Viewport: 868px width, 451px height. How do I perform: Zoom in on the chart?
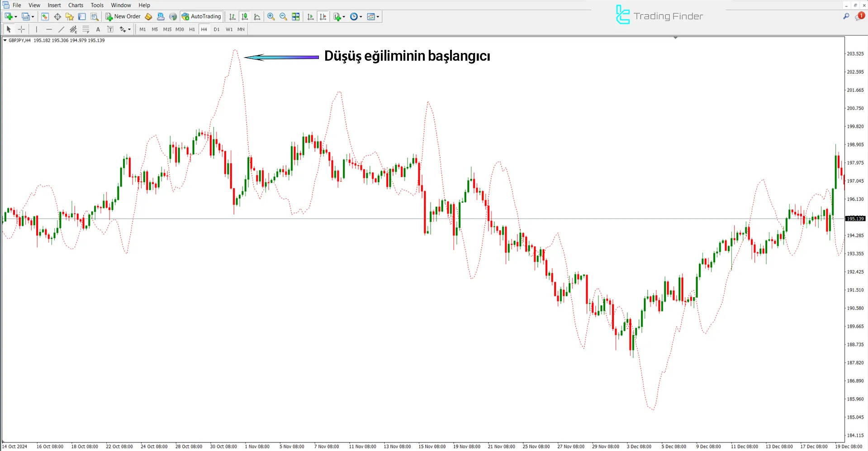[271, 17]
